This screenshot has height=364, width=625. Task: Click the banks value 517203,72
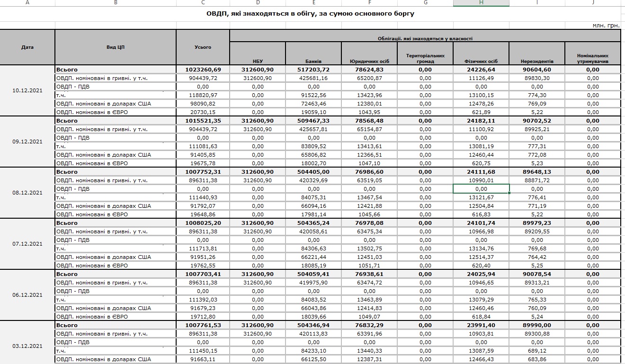313,70
